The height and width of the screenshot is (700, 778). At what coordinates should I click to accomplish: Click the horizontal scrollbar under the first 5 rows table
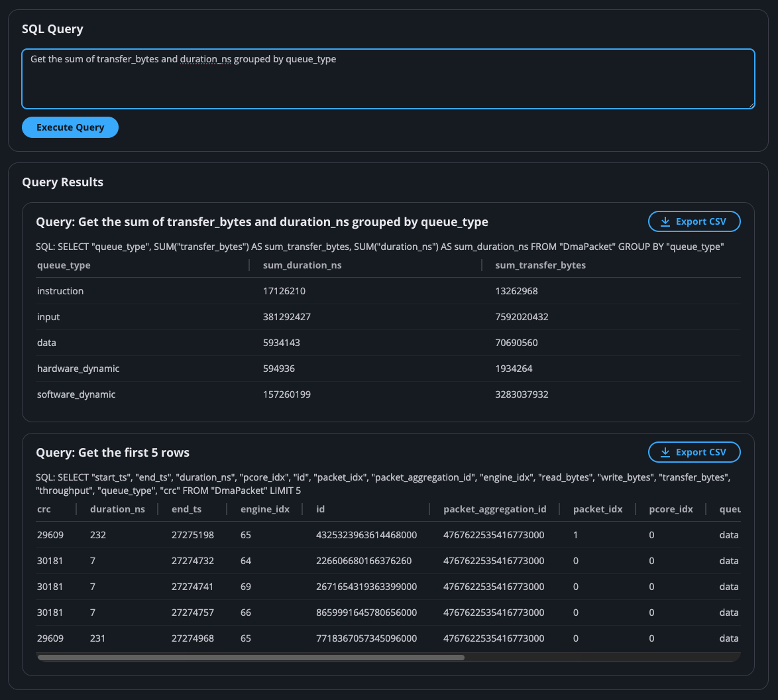pos(251,658)
